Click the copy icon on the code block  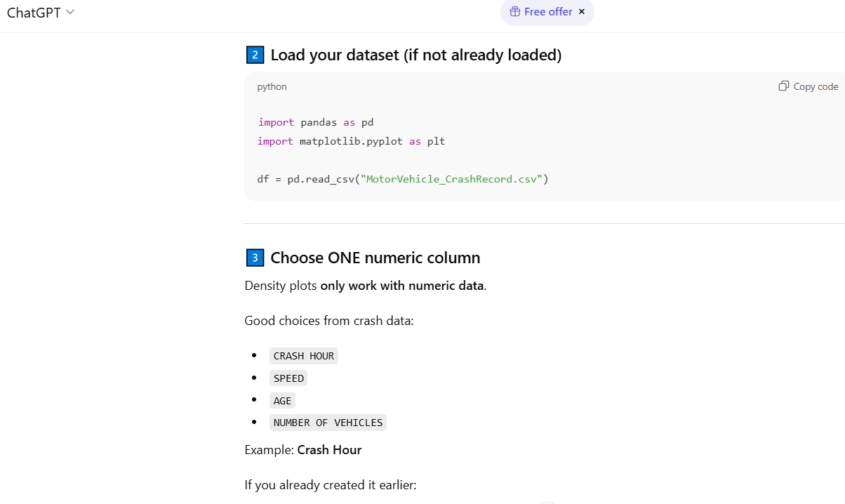point(784,86)
